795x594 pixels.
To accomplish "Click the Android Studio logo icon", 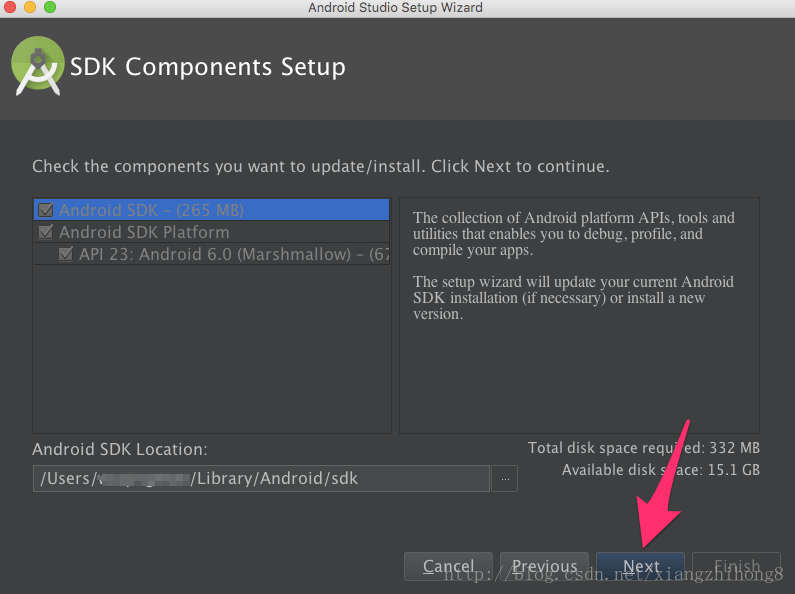I will (x=38, y=66).
